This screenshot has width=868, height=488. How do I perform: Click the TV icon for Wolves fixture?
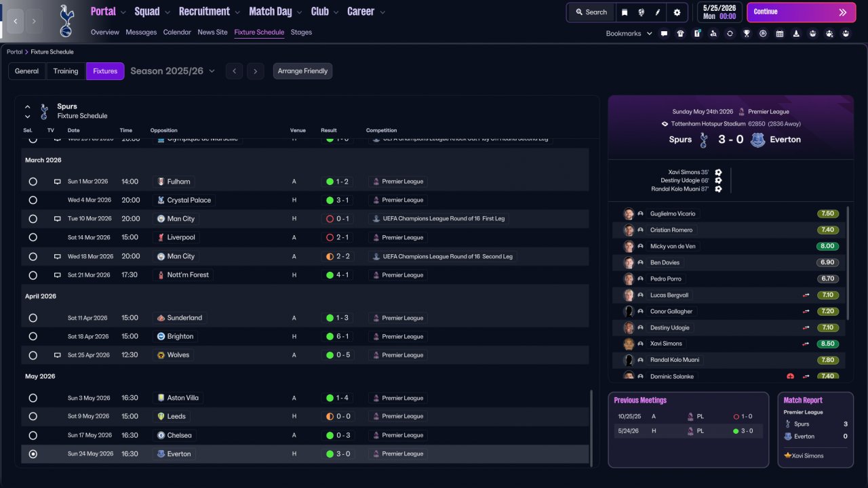pos(58,355)
